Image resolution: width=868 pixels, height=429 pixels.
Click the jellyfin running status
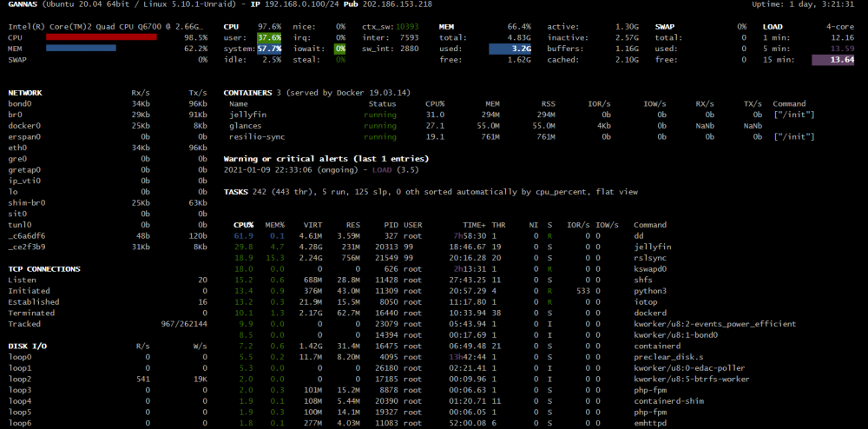tap(380, 115)
